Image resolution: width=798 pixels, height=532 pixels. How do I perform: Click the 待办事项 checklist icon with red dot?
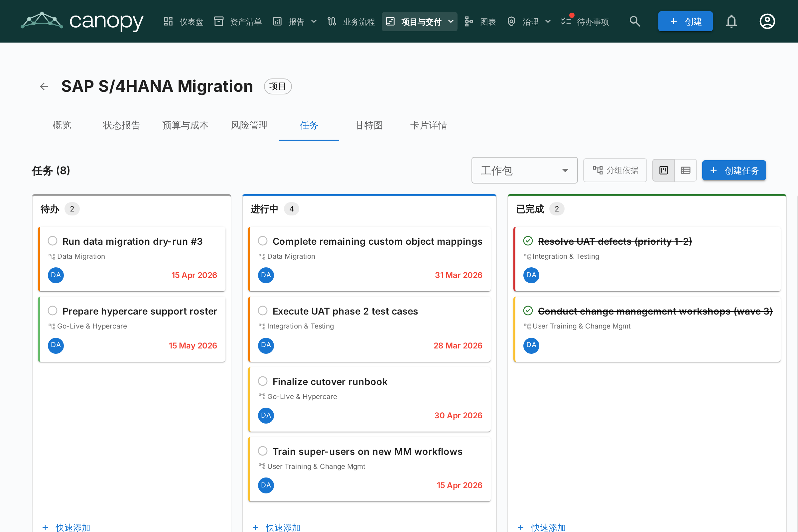click(566, 21)
